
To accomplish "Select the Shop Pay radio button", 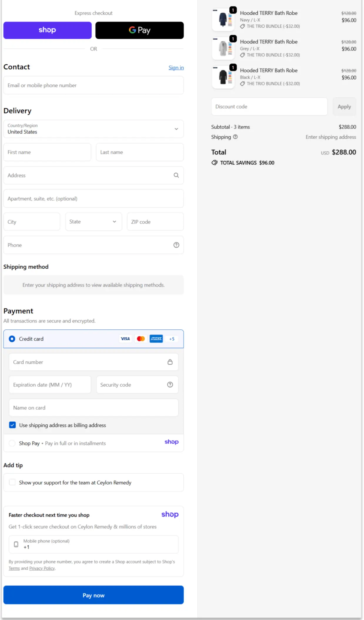I will (x=12, y=443).
